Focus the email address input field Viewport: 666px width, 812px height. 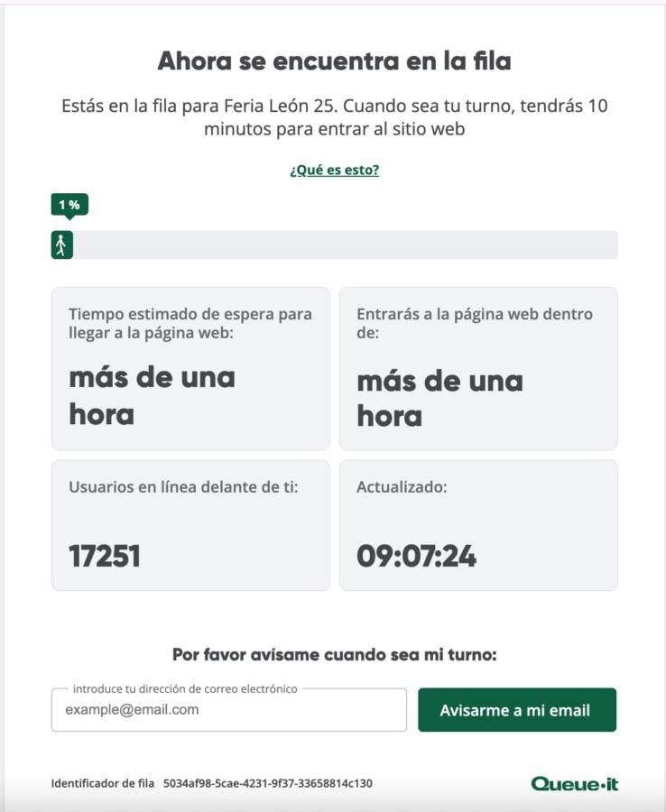tap(229, 710)
